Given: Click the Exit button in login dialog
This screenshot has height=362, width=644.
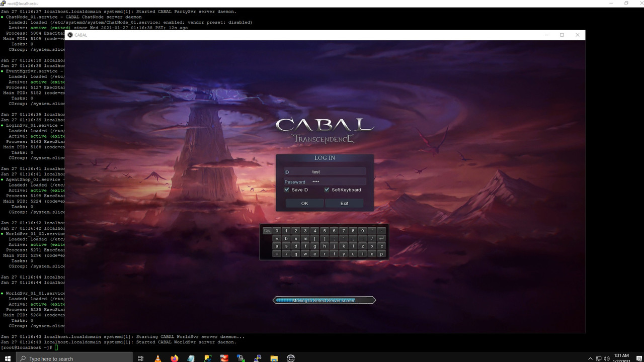Looking at the screenshot, I should 344,203.
